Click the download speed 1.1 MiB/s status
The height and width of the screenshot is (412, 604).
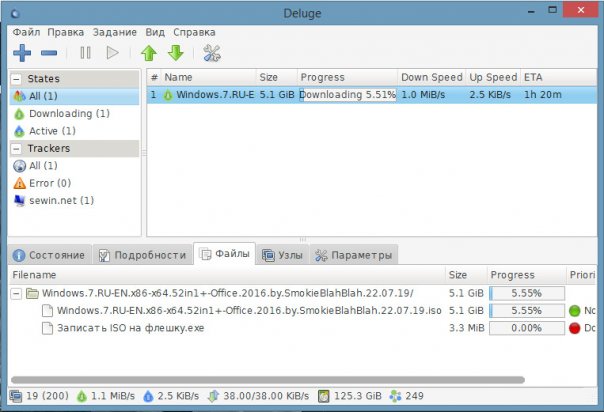point(106,396)
